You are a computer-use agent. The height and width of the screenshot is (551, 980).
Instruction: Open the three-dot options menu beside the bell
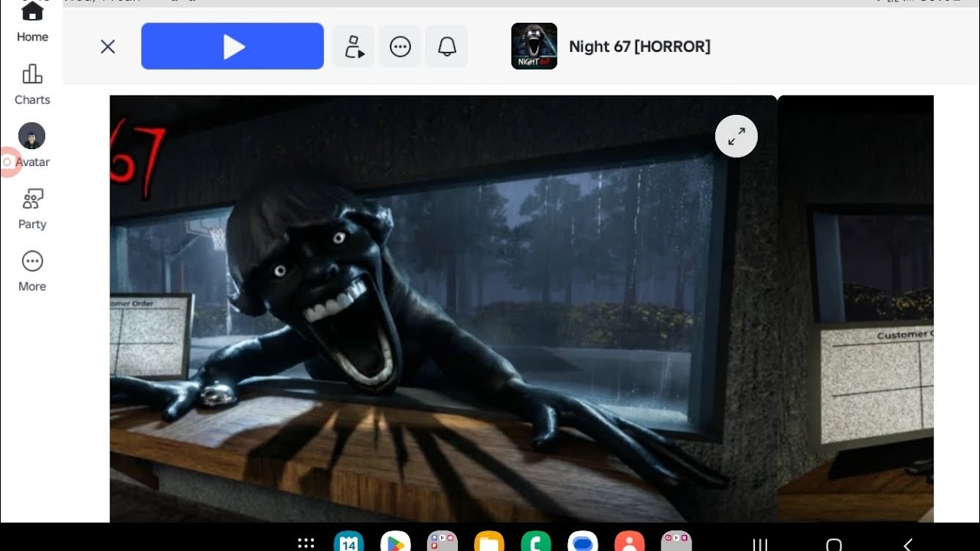[x=400, y=47]
